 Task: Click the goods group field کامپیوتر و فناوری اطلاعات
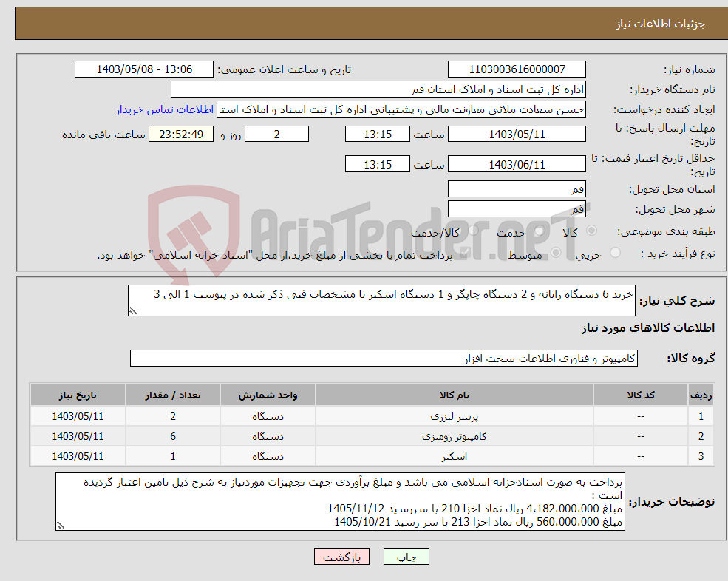click(x=384, y=358)
